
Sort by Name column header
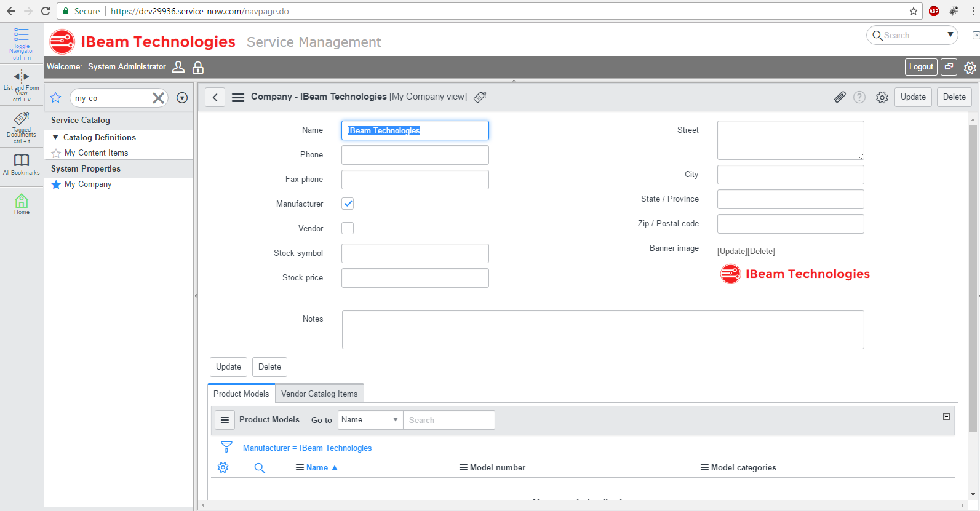point(317,468)
